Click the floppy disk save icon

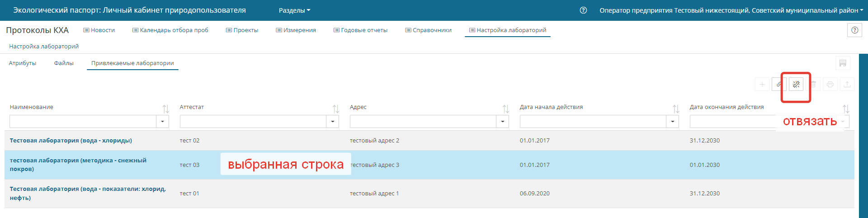click(x=843, y=63)
